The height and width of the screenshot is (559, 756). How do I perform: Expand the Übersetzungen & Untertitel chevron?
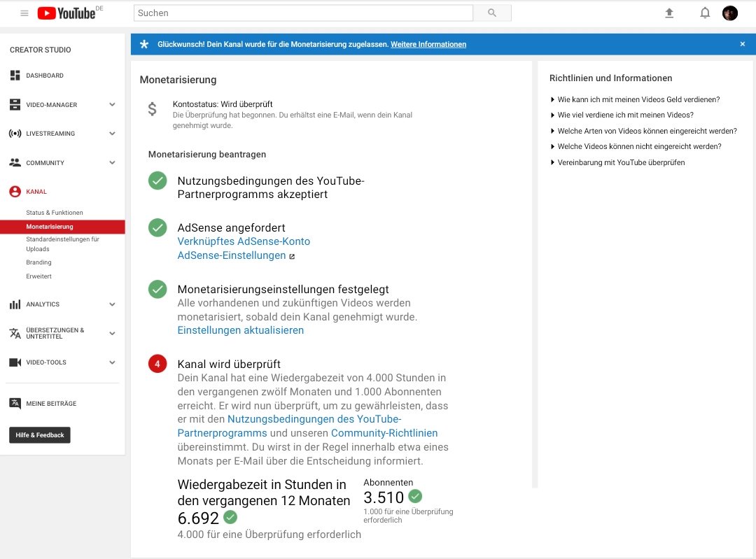tap(112, 333)
